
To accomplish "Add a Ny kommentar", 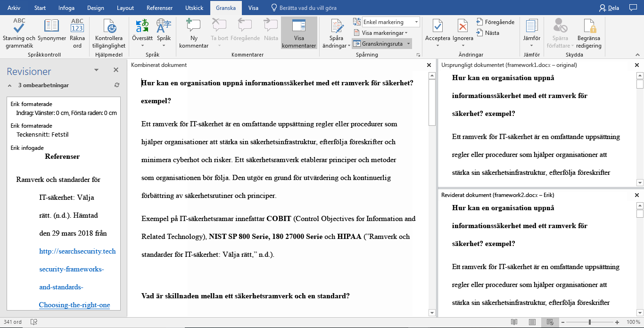I will coord(194,33).
